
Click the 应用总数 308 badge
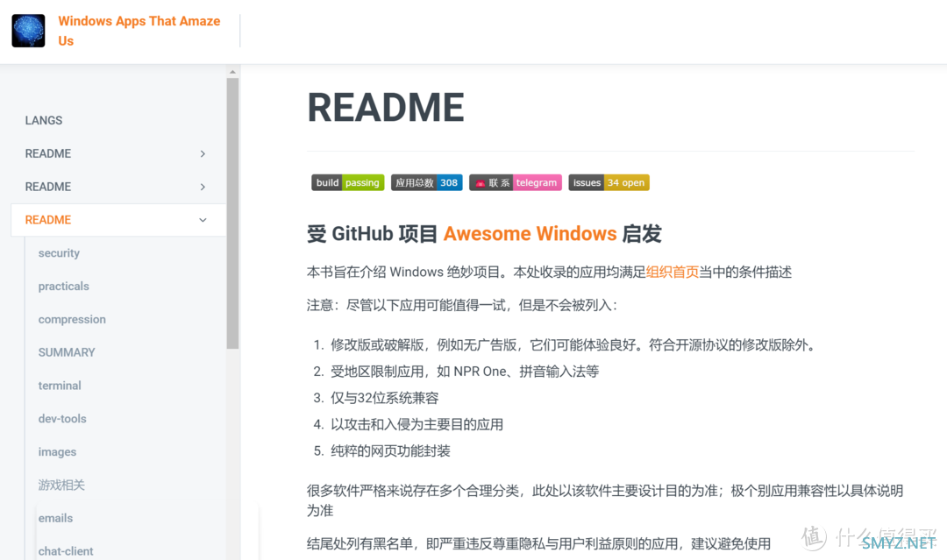[426, 183]
